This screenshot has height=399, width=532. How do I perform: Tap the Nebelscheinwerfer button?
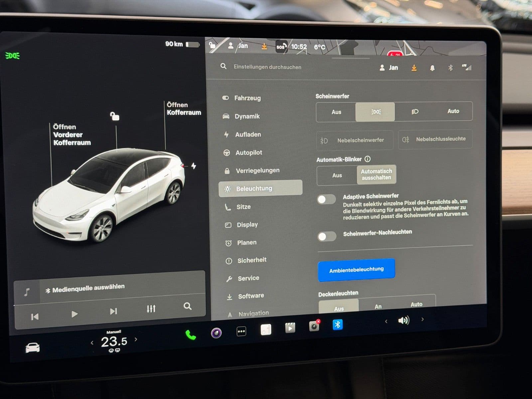[354, 140]
